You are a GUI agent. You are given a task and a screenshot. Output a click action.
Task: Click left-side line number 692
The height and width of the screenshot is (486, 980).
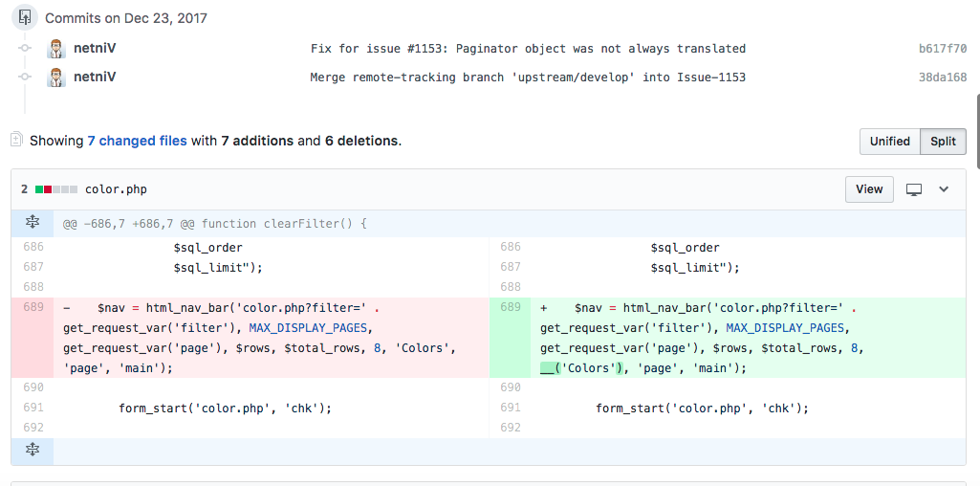point(33,428)
